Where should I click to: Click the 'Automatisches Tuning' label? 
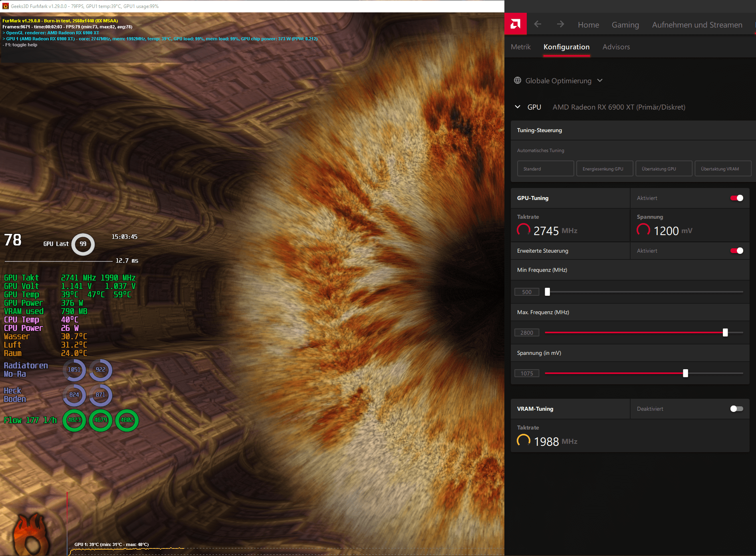pyautogui.click(x=540, y=150)
